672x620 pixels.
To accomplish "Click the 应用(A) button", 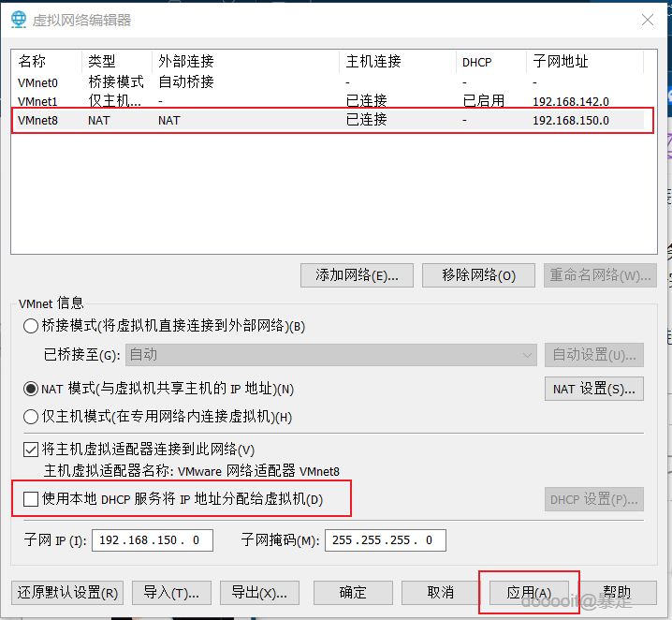I will pyautogui.click(x=529, y=593).
